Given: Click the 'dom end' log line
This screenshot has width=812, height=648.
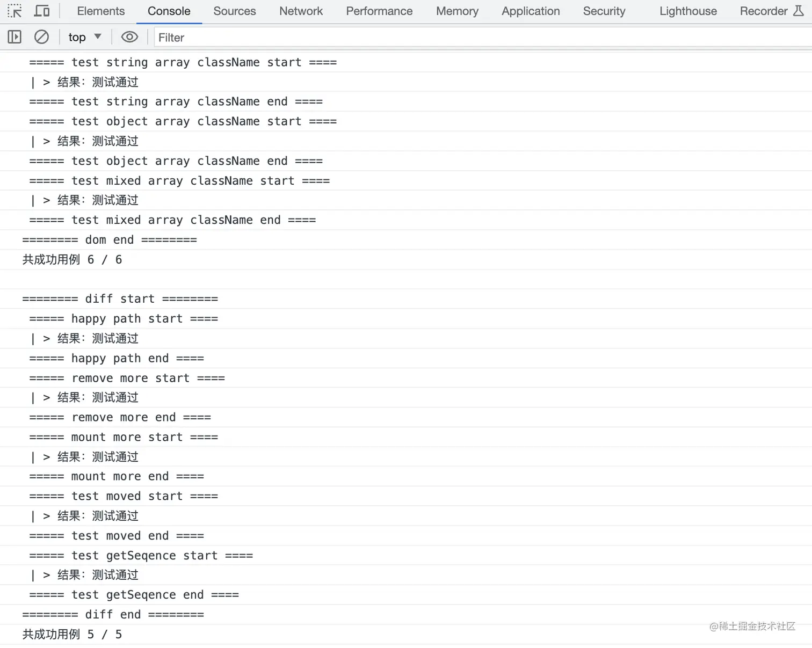Looking at the screenshot, I should click(406, 240).
